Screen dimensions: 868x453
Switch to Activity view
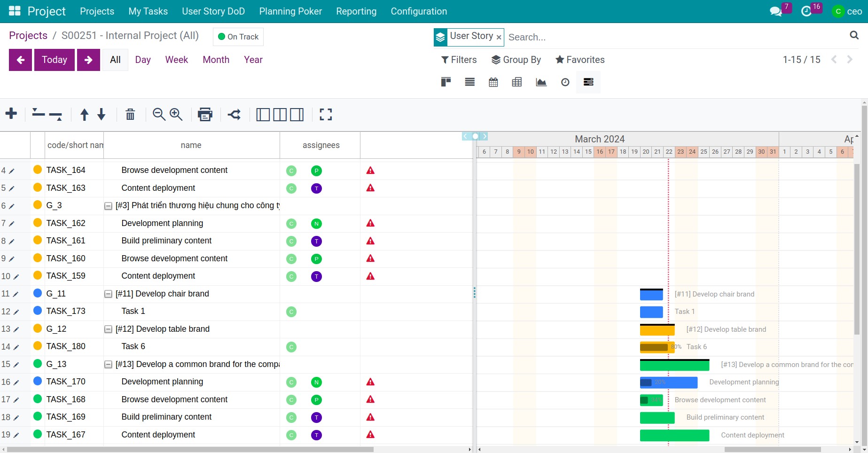(x=565, y=82)
